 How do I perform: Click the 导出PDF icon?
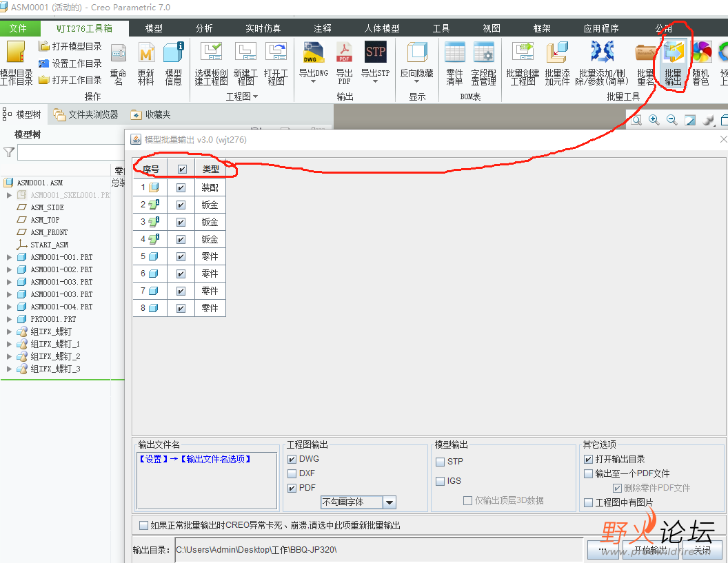click(345, 52)
